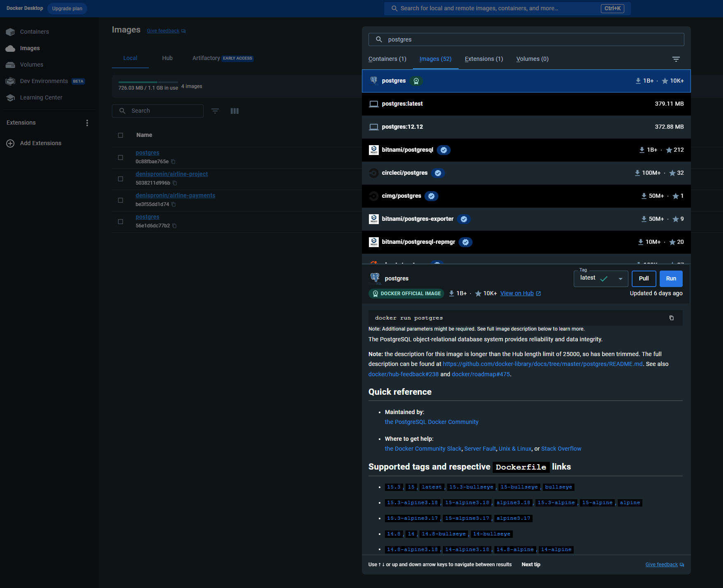Switch to the Local tab

[130, 58]
